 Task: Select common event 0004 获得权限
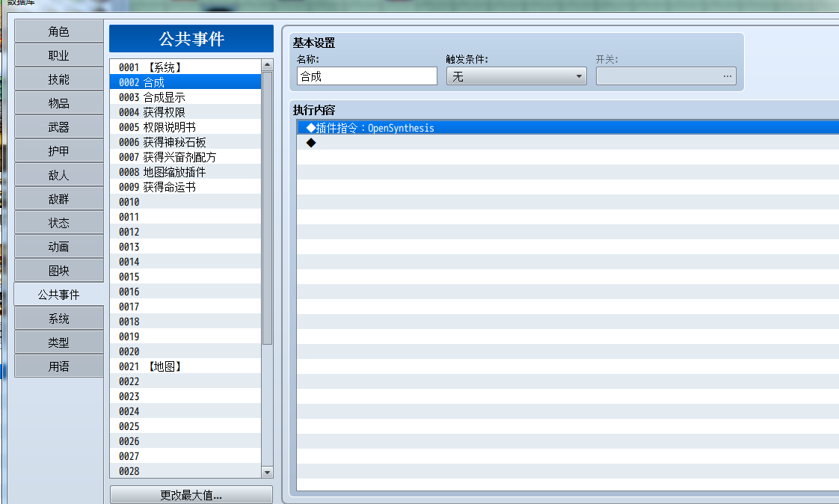point(185,112)
